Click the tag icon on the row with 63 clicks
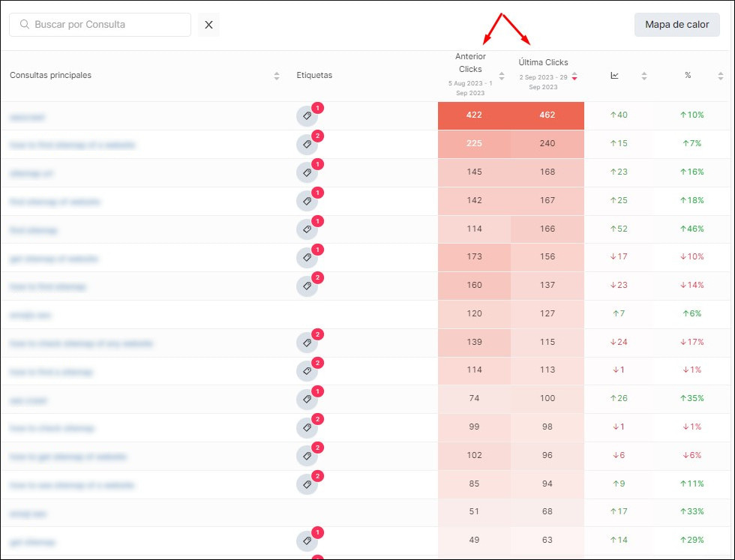 [x=307, y=541]
